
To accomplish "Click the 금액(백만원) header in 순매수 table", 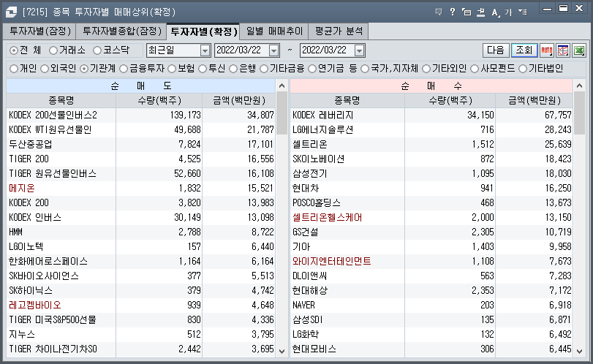I will 534,101.
